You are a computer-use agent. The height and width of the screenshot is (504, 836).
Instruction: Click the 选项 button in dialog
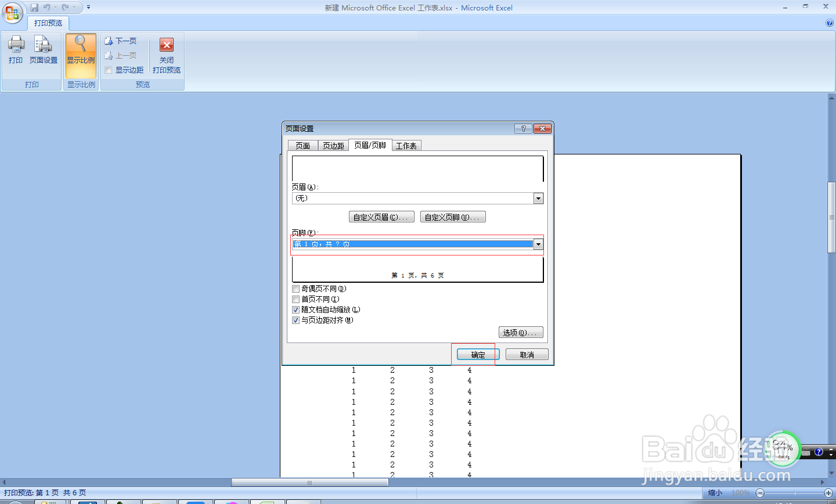(x=521, y=332)
